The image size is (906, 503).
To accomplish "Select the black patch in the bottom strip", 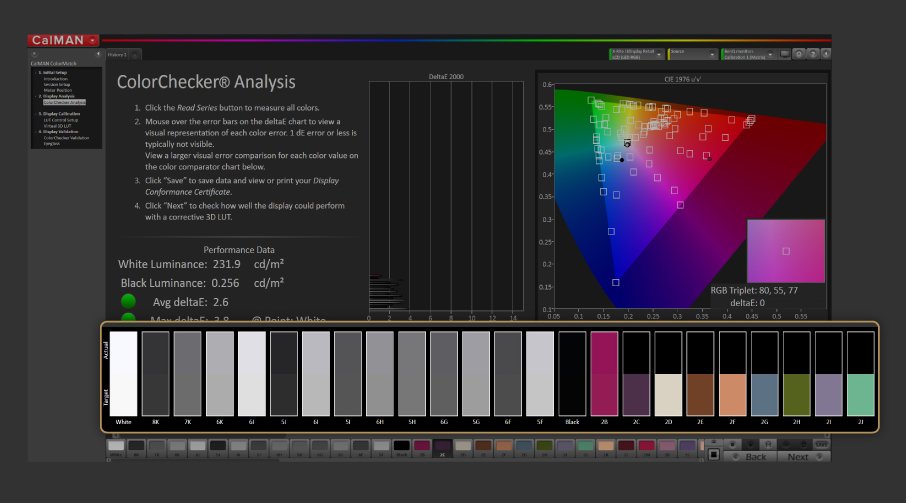I will [x=401, y=446].
